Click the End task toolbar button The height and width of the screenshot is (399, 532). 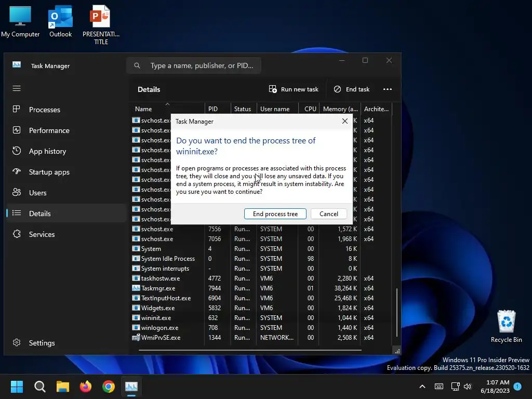352,89
